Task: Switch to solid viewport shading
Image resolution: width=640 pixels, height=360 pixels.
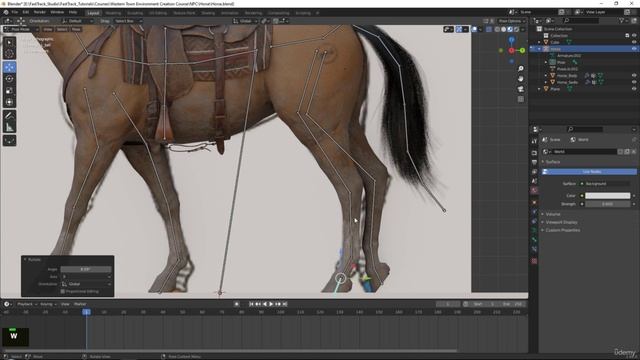Action: point(504,29)
